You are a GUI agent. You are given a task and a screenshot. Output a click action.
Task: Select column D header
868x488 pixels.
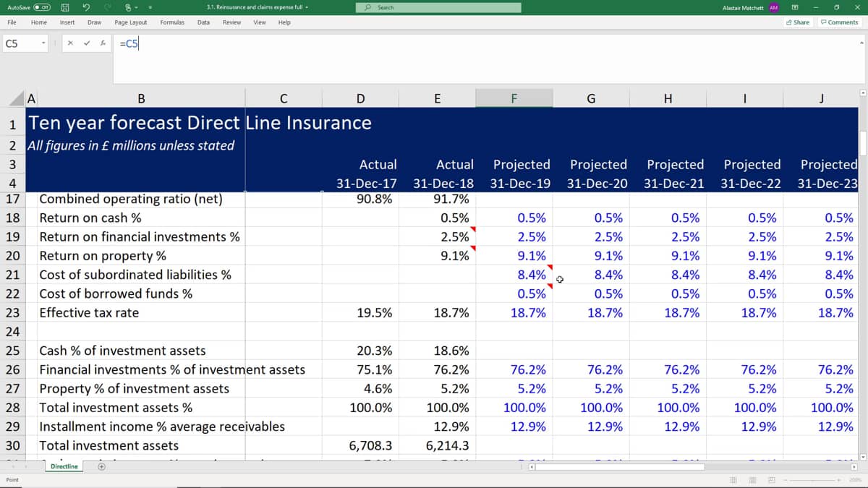click(360, 99)
